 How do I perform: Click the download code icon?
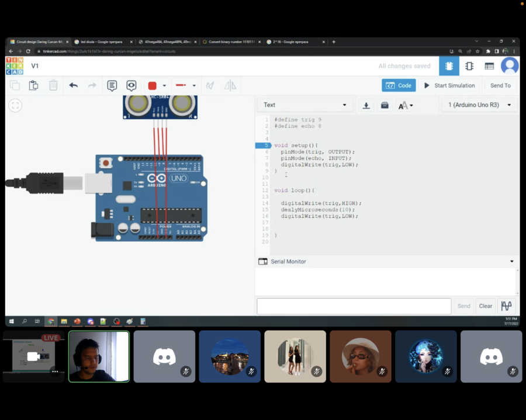tap(366, 105)
